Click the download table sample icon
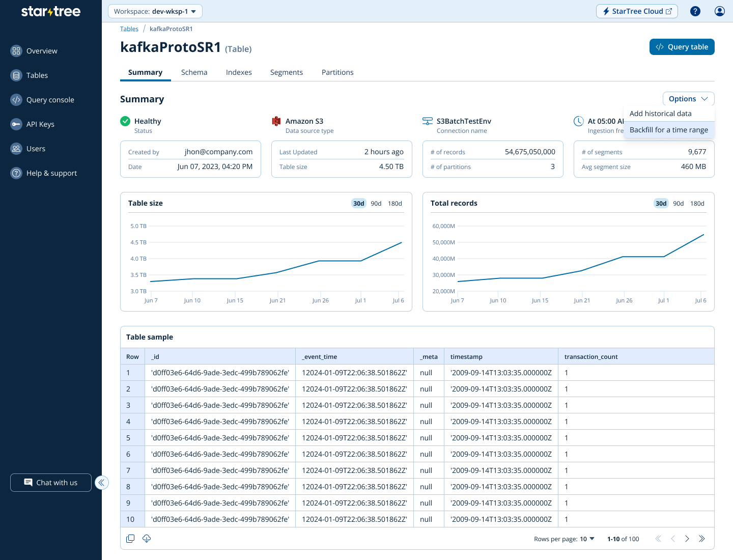 [147, 539]
